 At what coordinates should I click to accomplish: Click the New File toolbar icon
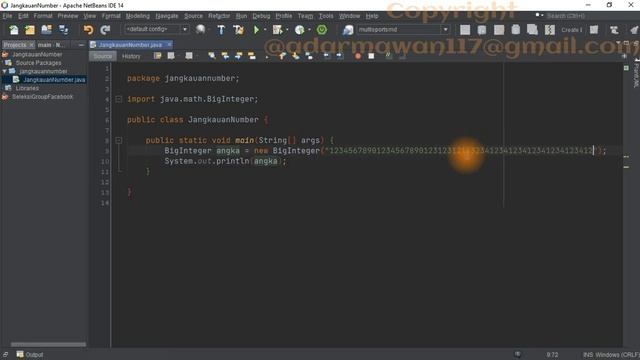click(x=14, y=30)
